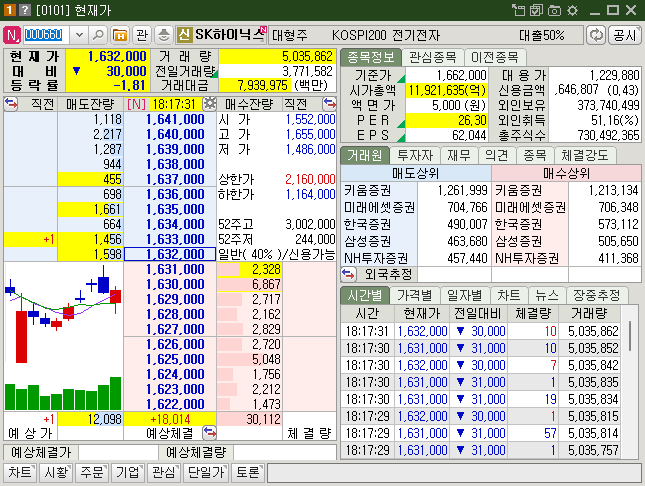Viewport: 645px width, 486px height.
Task: Click swap arrows next to 예상체결
Action: pyautogui.click(x=209, y=433)
